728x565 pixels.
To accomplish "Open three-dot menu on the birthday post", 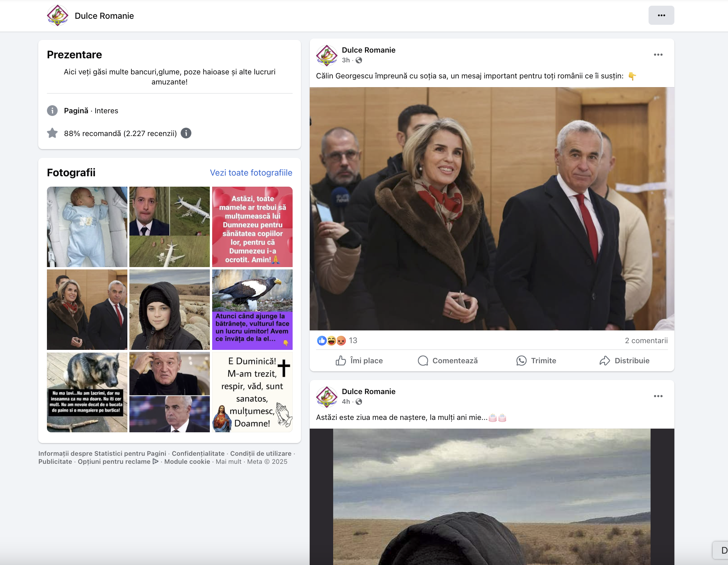I will 658,396.
